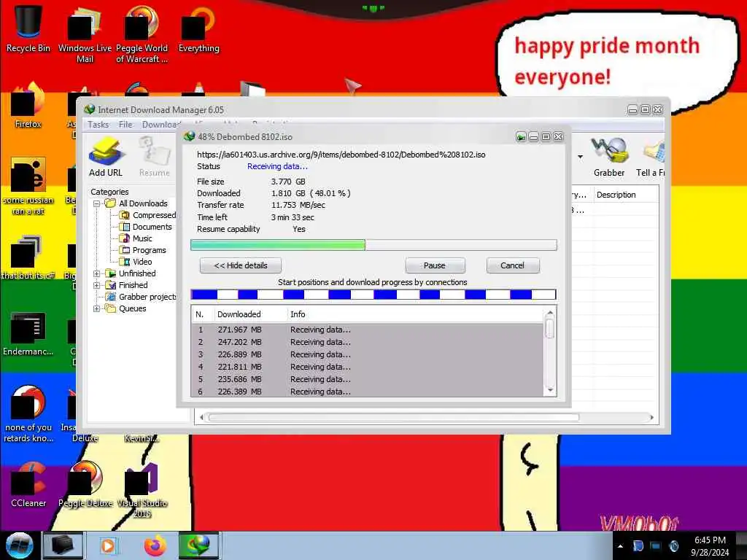Open the Firefox desktop icon
This screenshot has height=560, width=747.
coord(28,106)
